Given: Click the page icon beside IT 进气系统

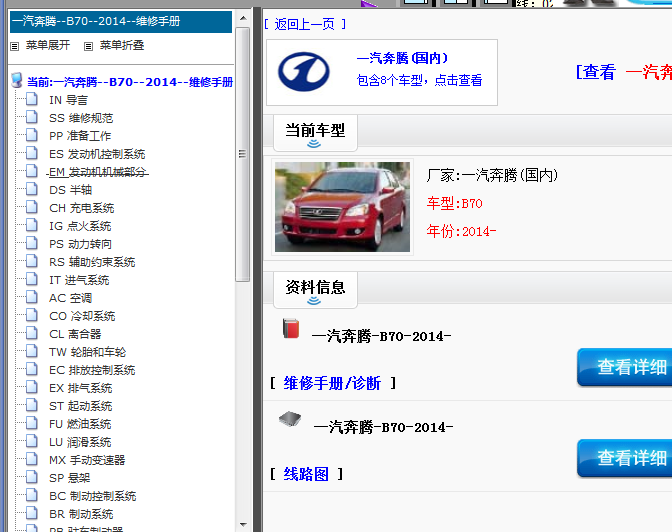Looking at the screenshot, I should click(x=32, y=279).
